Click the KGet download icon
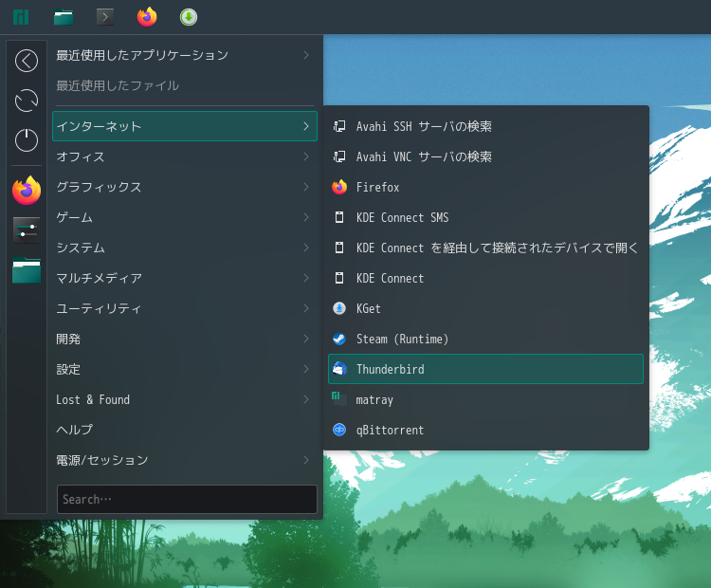711x588 pixels. click(339, 308)
